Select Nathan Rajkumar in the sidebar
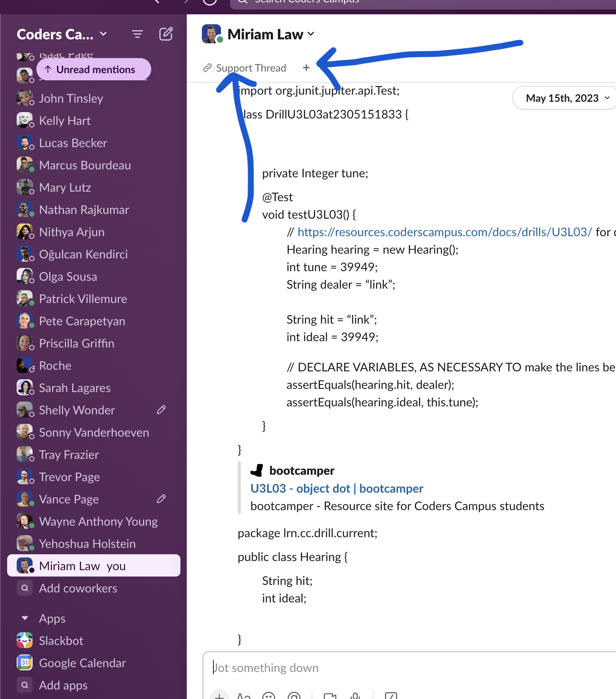The height and width of the screenshot is (699, 616). click(94, 210)
